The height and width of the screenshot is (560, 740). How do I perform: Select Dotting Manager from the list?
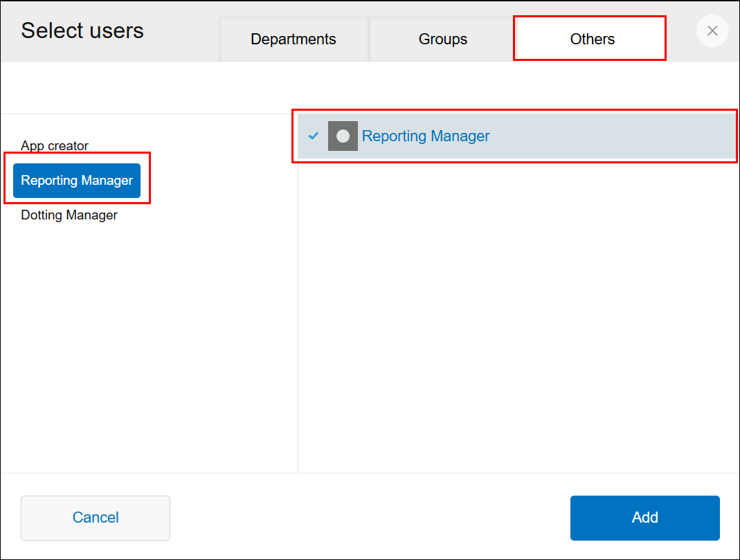click(69, 215)
